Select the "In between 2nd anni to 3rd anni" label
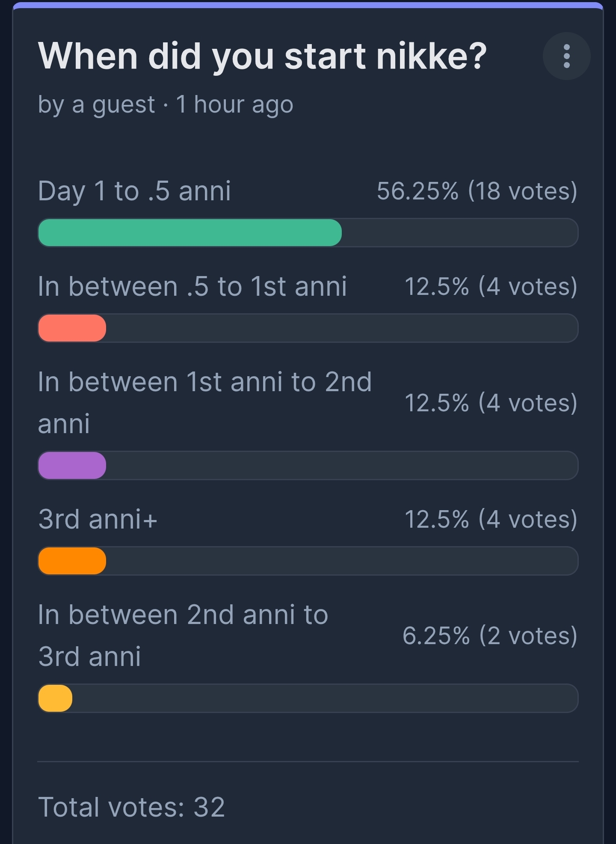 pyautogui.click(x=183, y=635)
